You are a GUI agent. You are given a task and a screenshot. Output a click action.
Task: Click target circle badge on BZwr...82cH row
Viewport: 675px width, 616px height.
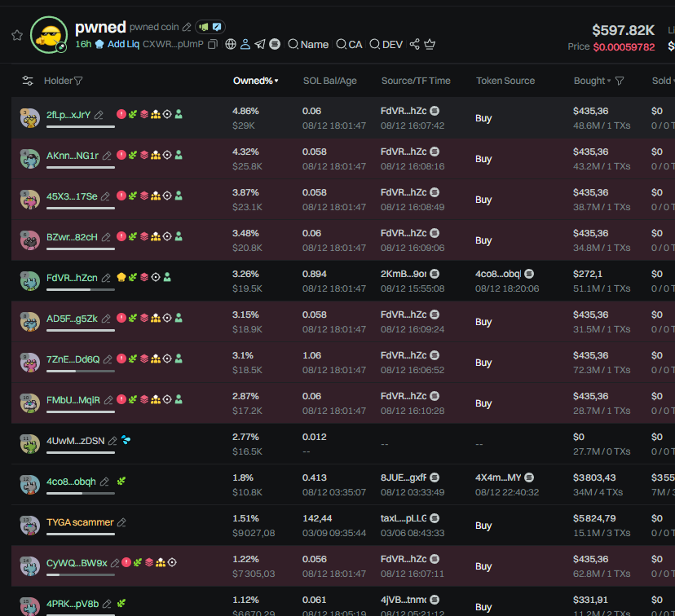coord(167,236)
